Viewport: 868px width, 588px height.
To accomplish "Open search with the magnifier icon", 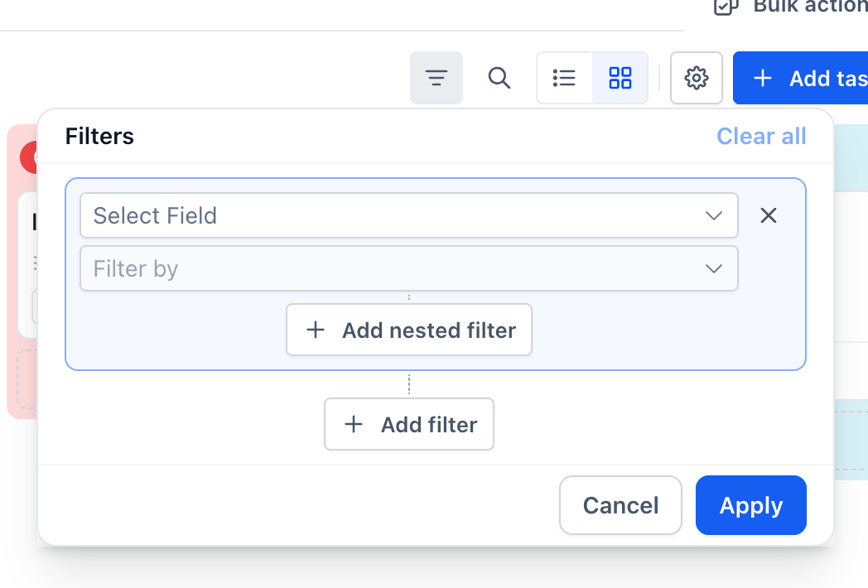I will click(x=499, y=78).
